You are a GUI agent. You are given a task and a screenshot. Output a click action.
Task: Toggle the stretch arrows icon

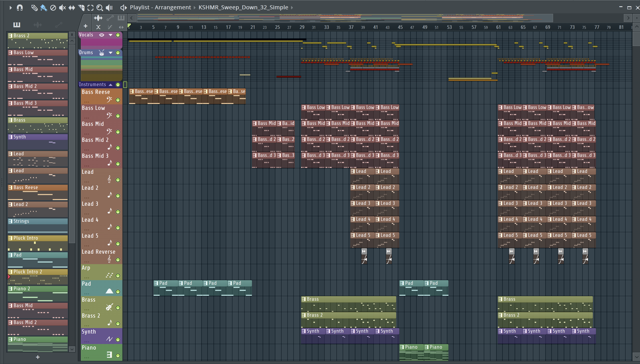click(x=121, y=27)
